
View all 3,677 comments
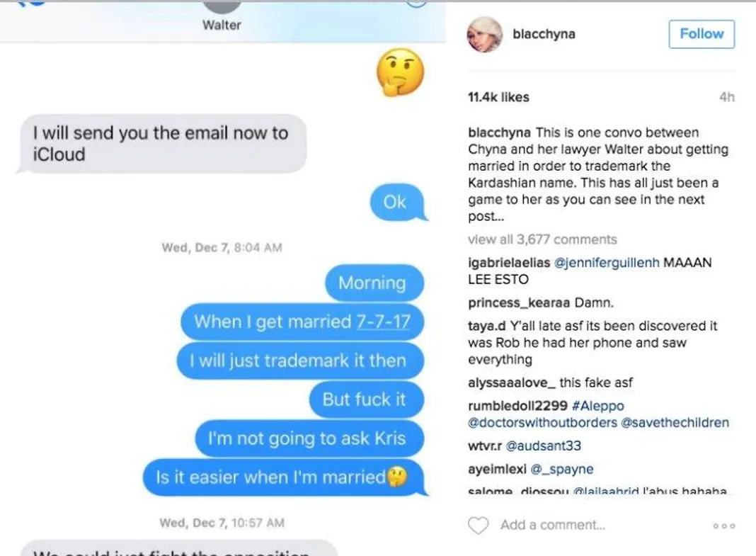pos(542,239)
